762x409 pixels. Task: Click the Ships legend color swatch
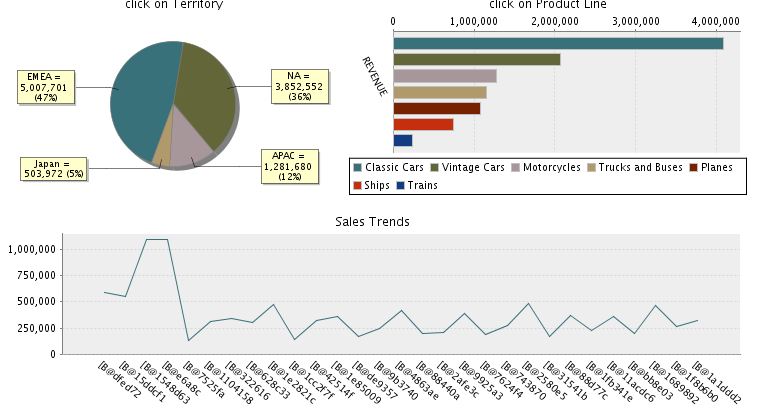pos(358,184)
